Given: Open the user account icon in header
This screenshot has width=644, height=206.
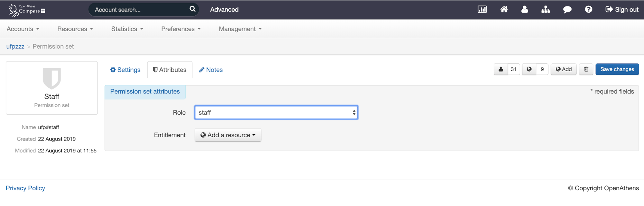Looking at the screenshot, I should [x=524, y=9].
